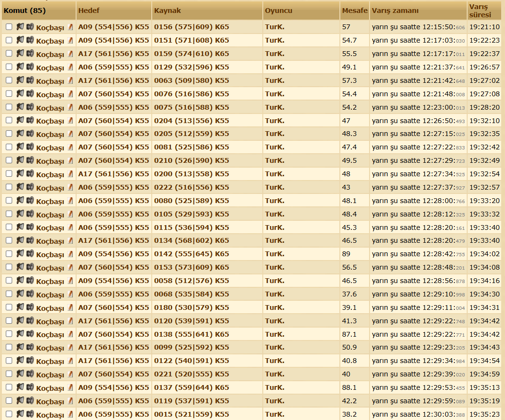This screenshot has height=420, width=505.
Task: Select the checkbox on the 0129 (532|596) row
Action: coord(9,67)
